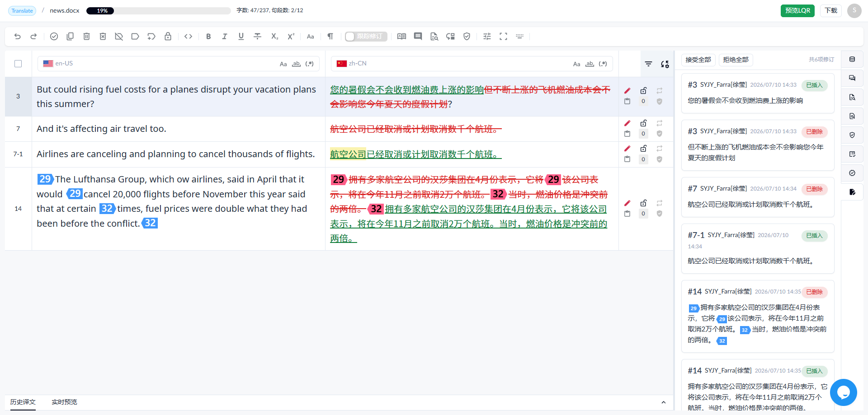
Task: Check the select-all segments checkbox
Action: pyautogui.click(x=18, y=64)
